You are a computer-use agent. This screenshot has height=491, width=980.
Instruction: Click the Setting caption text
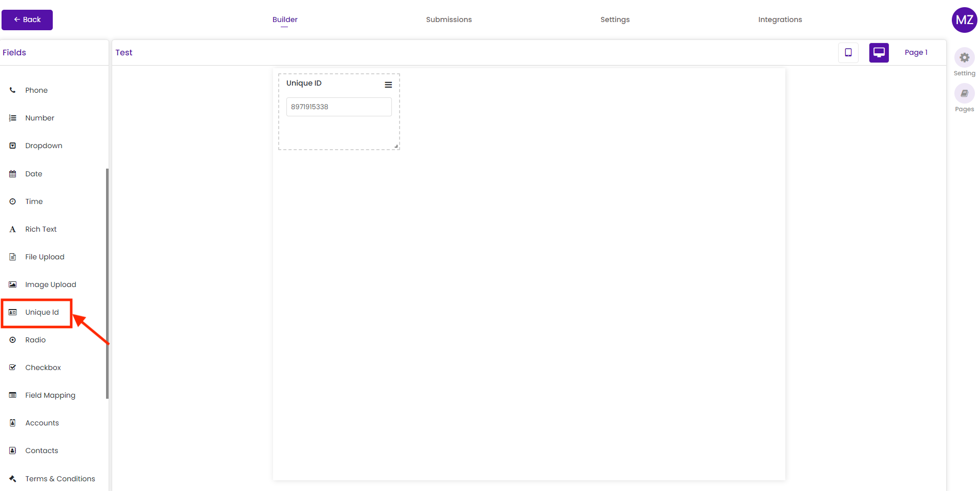click(x=965, y=73)
